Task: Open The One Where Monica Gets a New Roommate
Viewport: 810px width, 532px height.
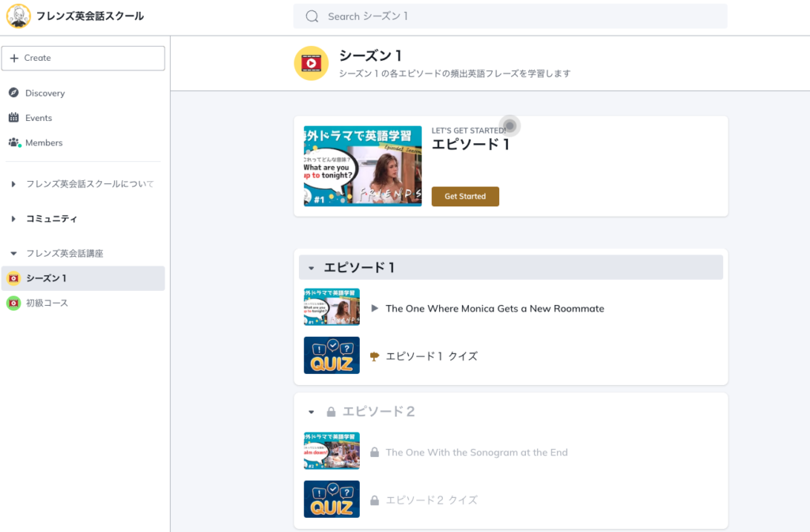Action: coord(494,308)
